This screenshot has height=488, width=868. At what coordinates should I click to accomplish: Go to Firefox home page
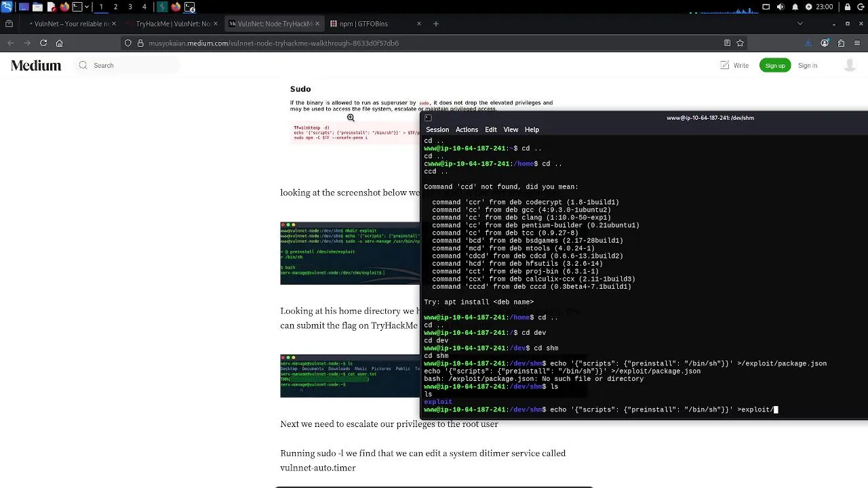[x=60, y=43]
